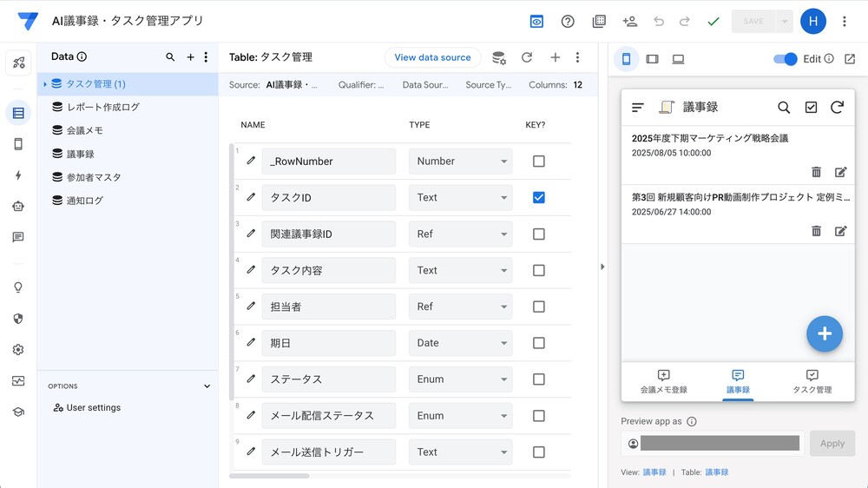Open Security shield icon in sidebar

[x=18, y=319]
